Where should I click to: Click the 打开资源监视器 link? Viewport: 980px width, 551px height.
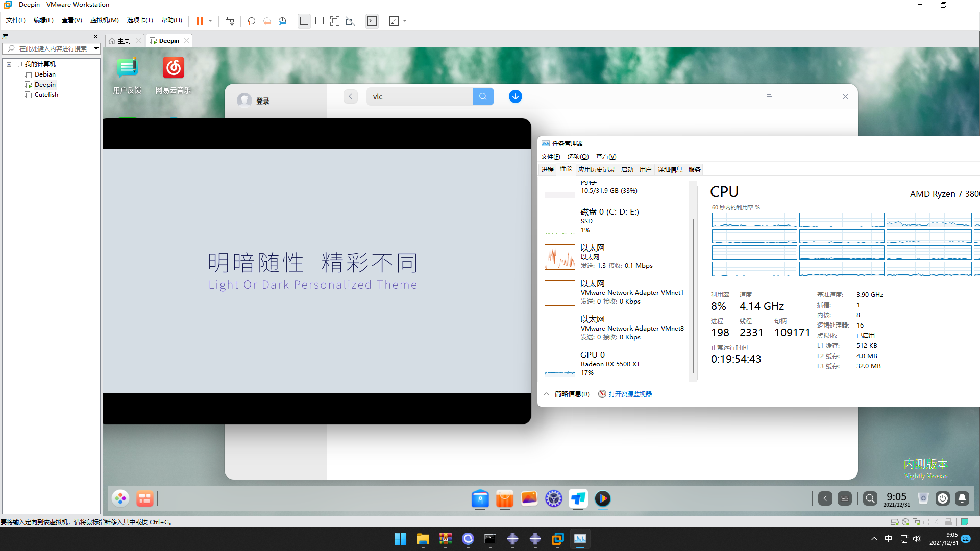tap(630, 393)
